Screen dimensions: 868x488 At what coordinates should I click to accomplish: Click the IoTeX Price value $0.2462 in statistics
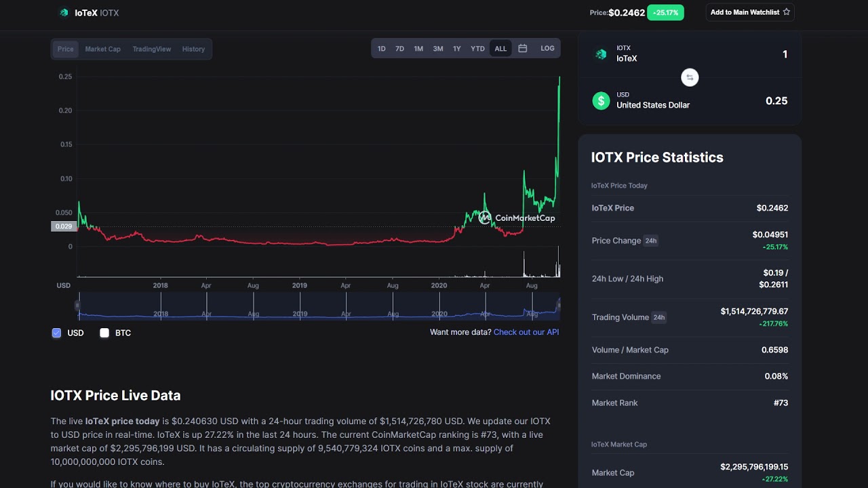[772, 208]
